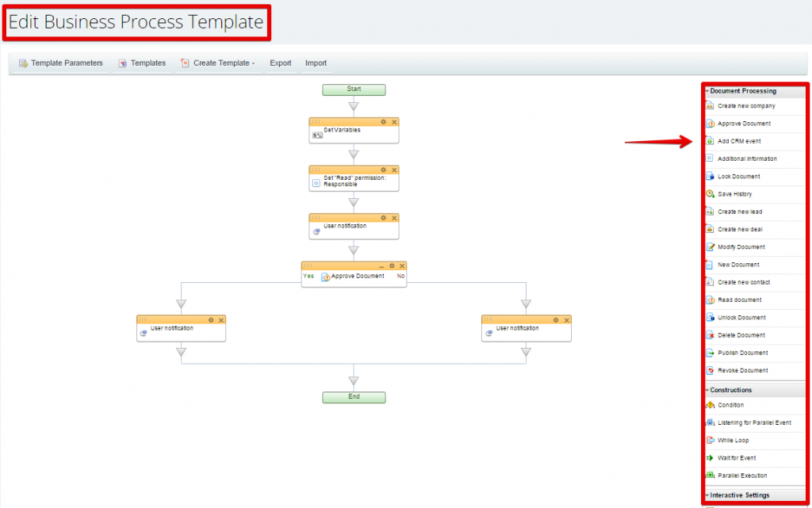Select Create new lead icon

tap(710, 212)
